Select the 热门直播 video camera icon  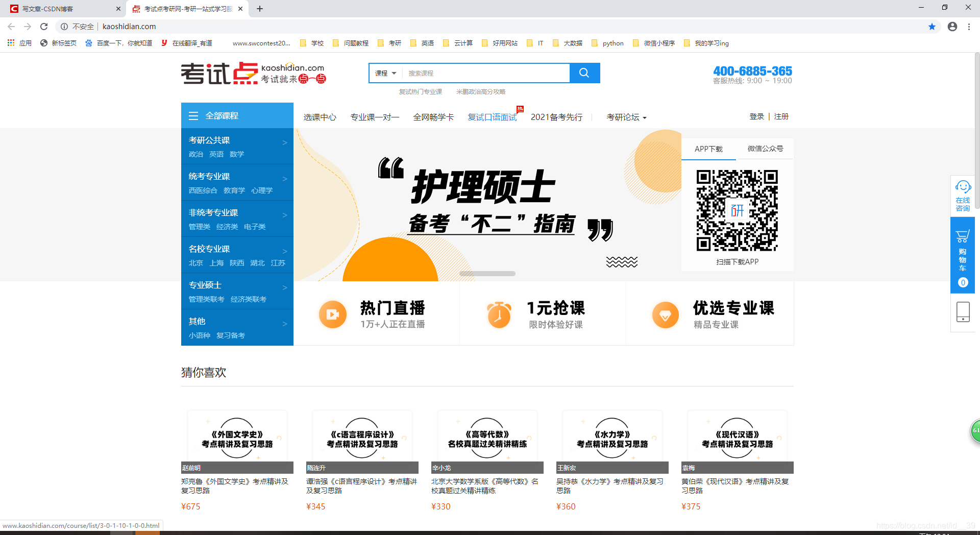click(332, 314)
